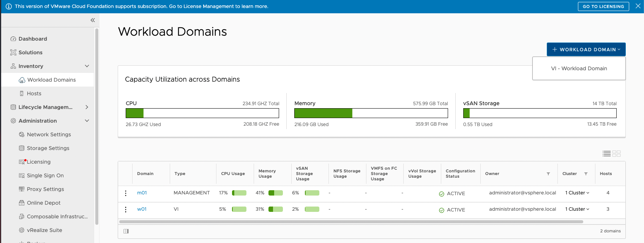Collapse the sidebar with double chevron icon

pos(93,20)
